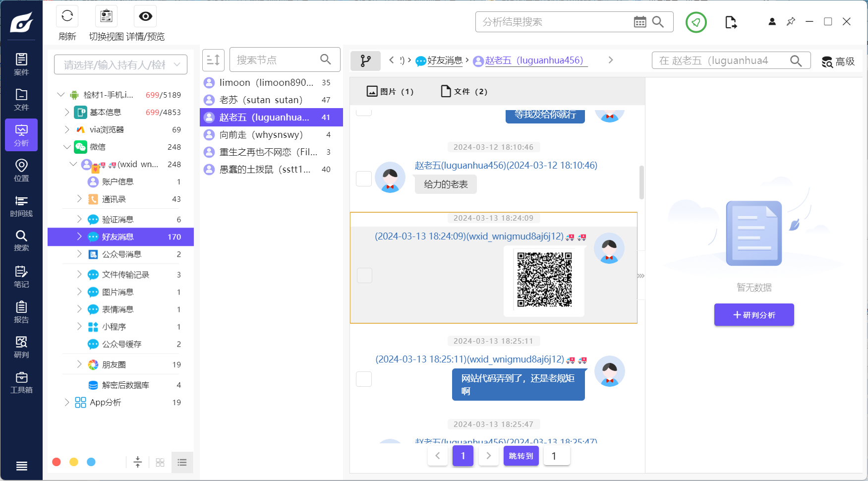Viewport: 868px width, 481px height.
Task: Click the 研判分析 button
Action: coord(754,315)
